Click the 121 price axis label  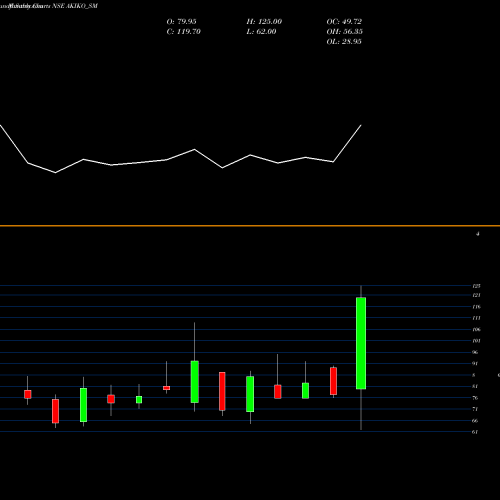pos(476,295)
